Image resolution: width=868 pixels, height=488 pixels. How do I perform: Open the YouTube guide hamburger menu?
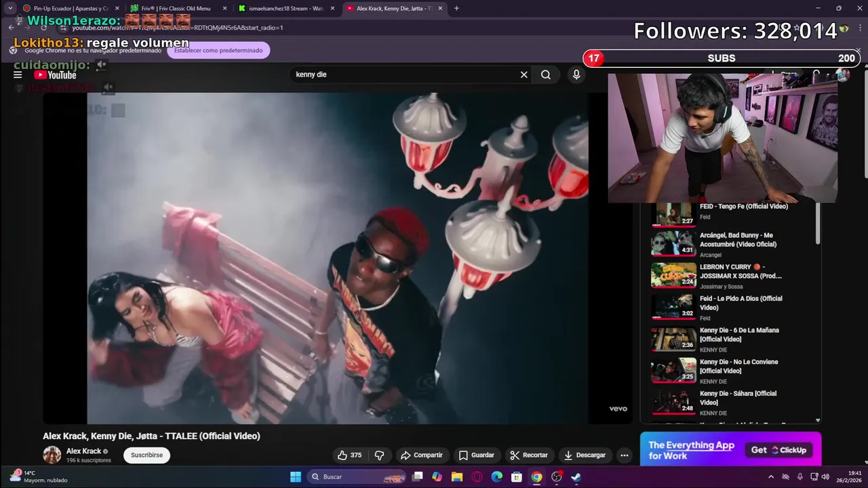coord(18,75)
